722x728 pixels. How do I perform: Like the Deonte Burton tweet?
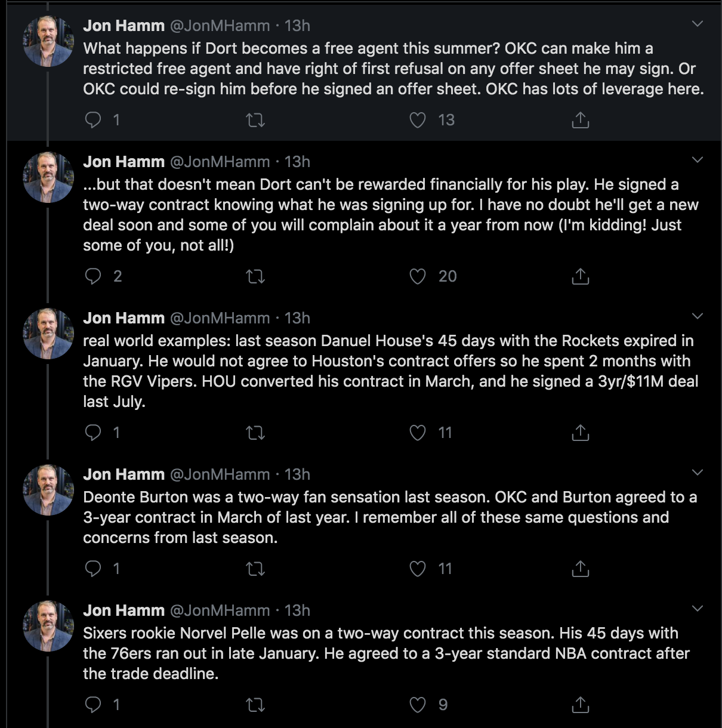(x=418, y=569)
